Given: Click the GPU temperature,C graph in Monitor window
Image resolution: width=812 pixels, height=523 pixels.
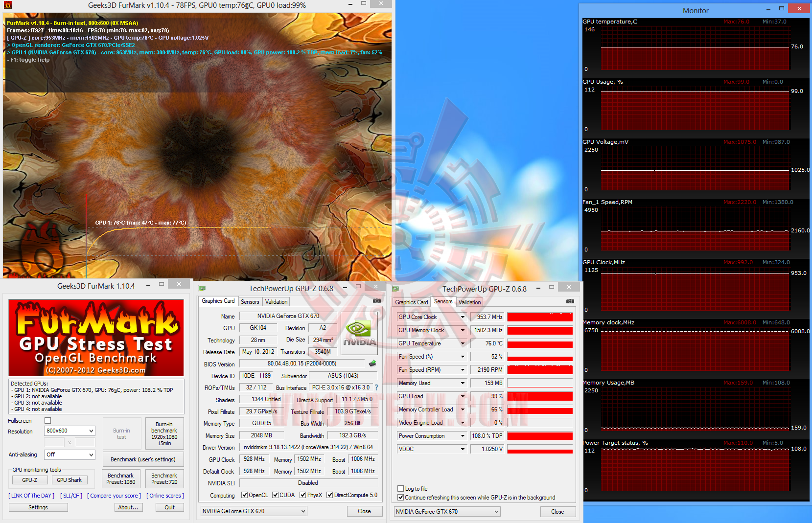Looking at the screenshot, I should [695, 48].
